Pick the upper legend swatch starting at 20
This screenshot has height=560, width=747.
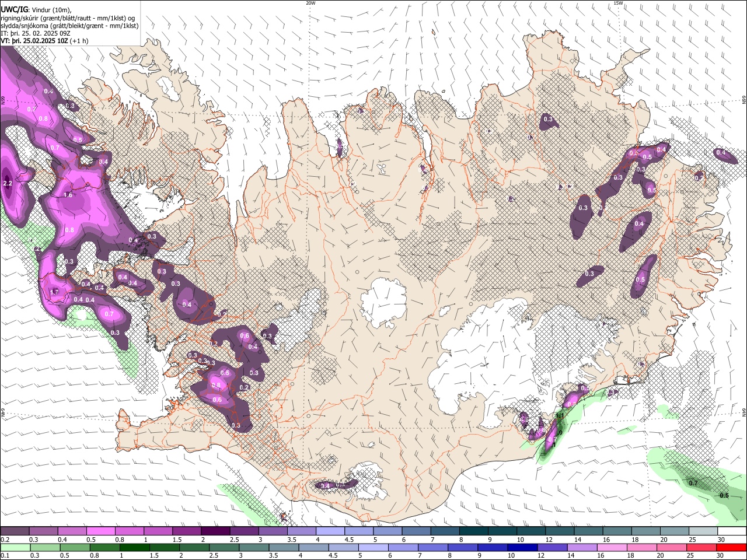coord(675,531)
